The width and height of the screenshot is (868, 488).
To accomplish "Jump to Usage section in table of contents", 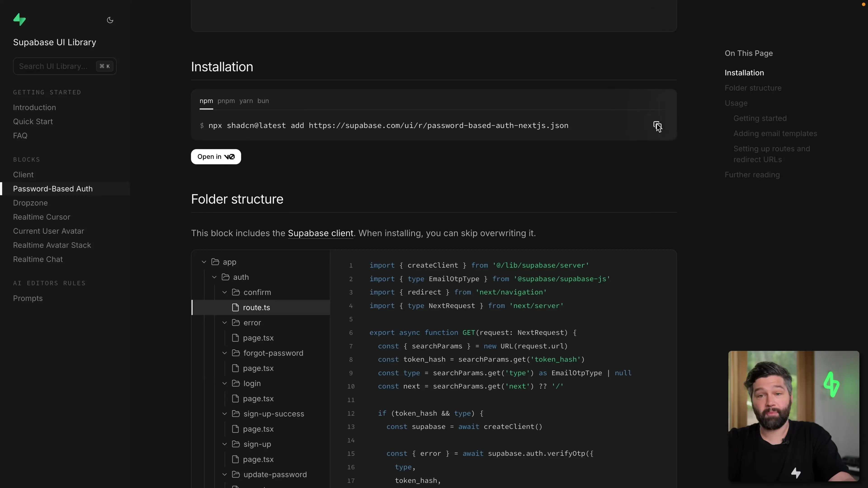I will pos(736,103).
